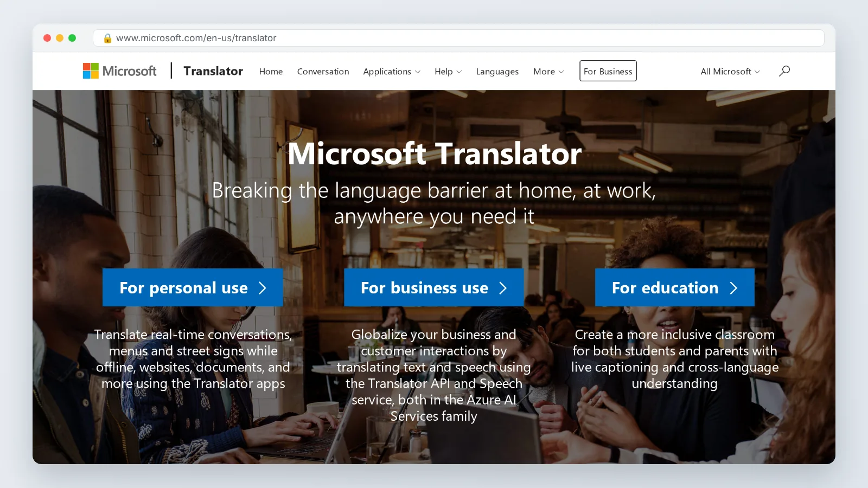Image resolution: width=868 pixels, height=488 pixels.
Task: Click the Microsoft Translator hero heading
Action: (435, 154)
